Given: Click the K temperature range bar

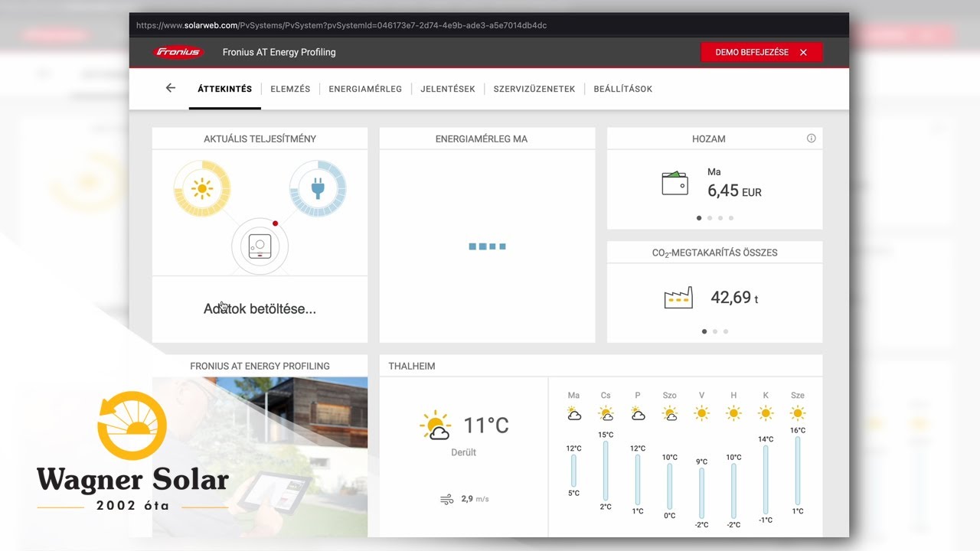Looking at the screenshot, I should click(766, 479).
